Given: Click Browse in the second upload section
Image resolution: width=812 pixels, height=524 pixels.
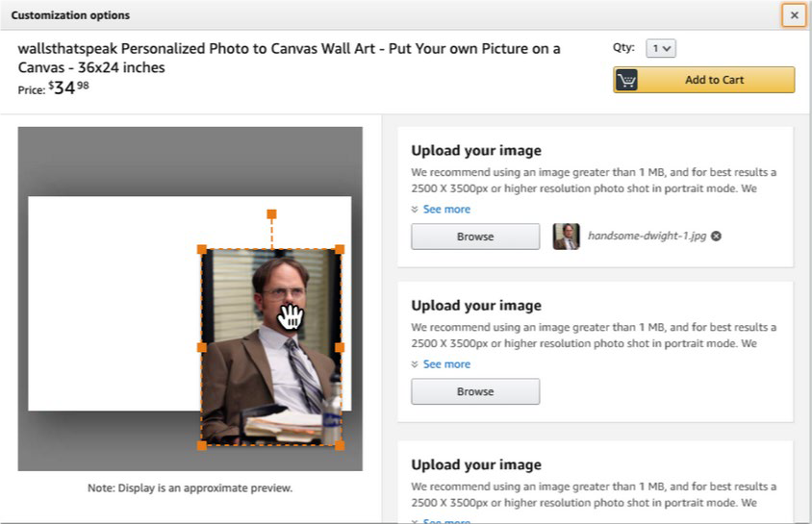Looking at the screenshot, I should click(x=475, y=391).
